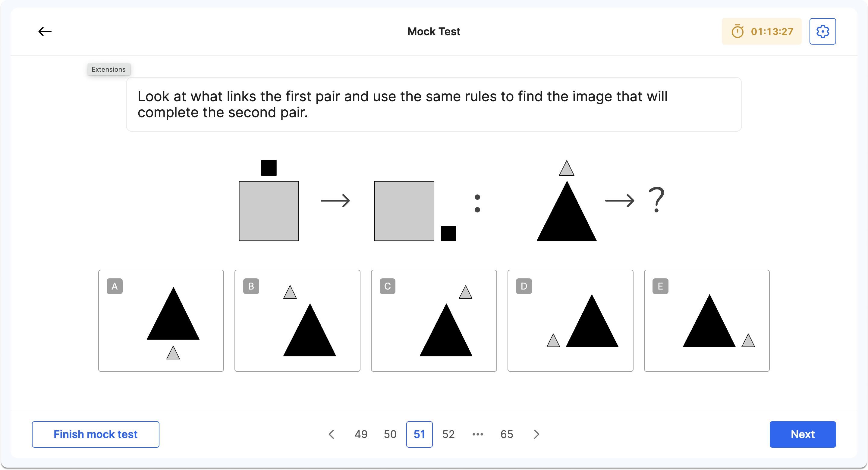Click the Extensions section label
This screenshot has width=868, height=470.
(108, 69)
